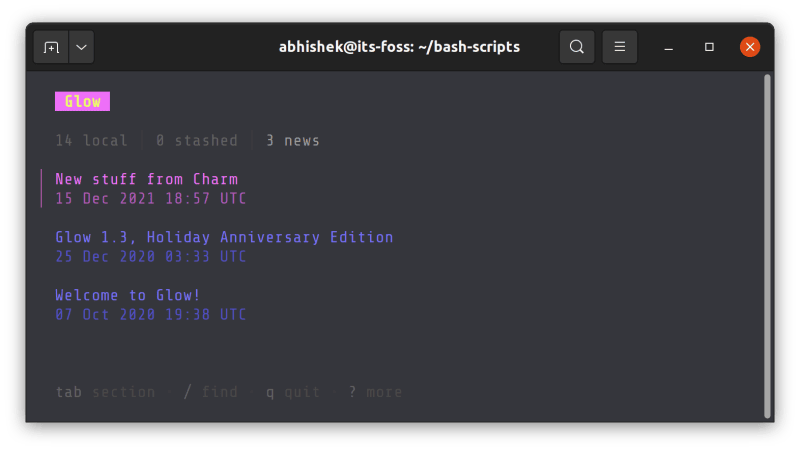Minimize the terminal window

pos(669,47)
